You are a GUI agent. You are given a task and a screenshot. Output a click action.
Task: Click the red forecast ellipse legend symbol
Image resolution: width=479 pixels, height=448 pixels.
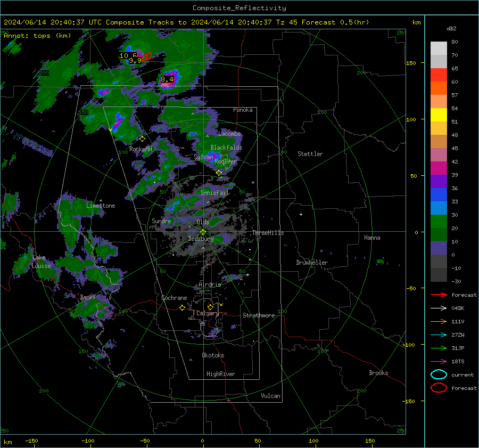(439, 388)
